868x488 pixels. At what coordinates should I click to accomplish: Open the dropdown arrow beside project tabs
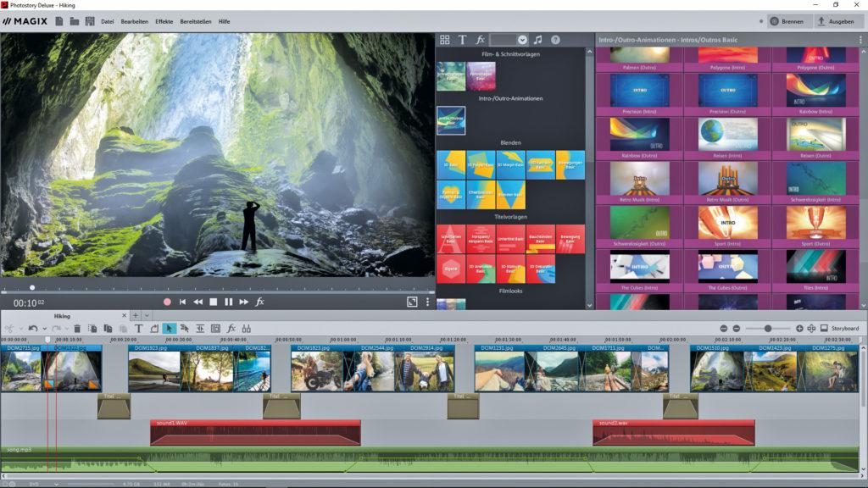(x=145, y=315)
